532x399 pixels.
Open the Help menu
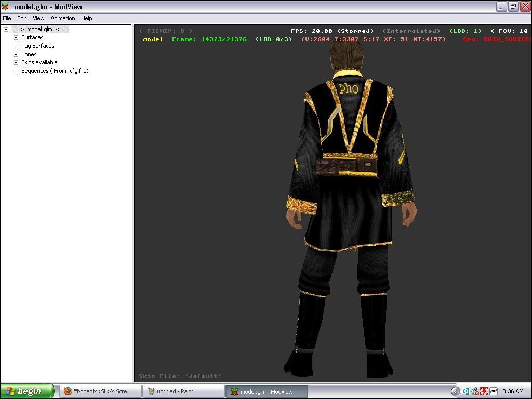87,18
